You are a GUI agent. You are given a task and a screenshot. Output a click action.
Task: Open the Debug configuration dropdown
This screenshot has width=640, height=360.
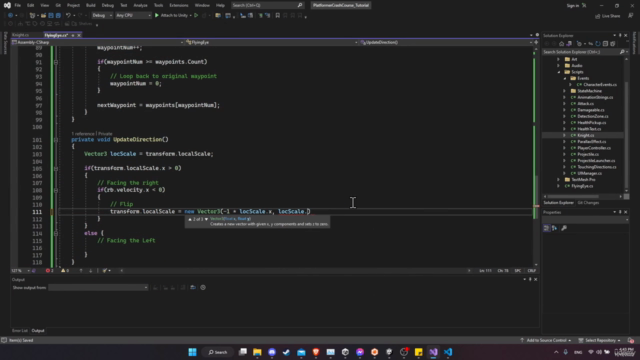pyautogui.click(x=102, y=16)
